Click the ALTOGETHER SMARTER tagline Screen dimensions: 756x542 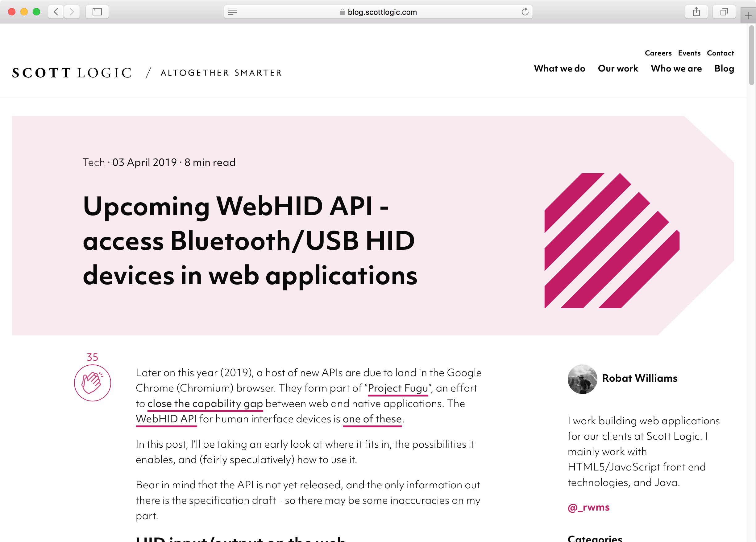coord(221,73)
